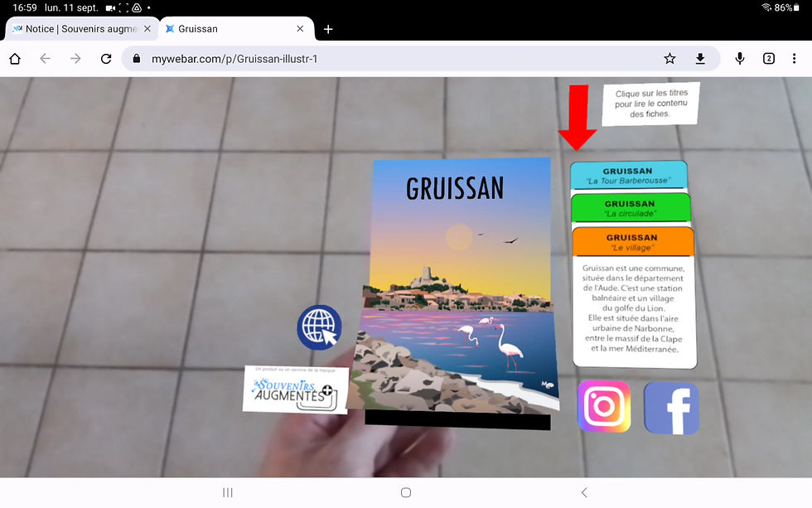Image resolution: width=812 pixels, height=508 pixels.
Task: Tap the Gruissan commune description text
Action: point(633,308)
